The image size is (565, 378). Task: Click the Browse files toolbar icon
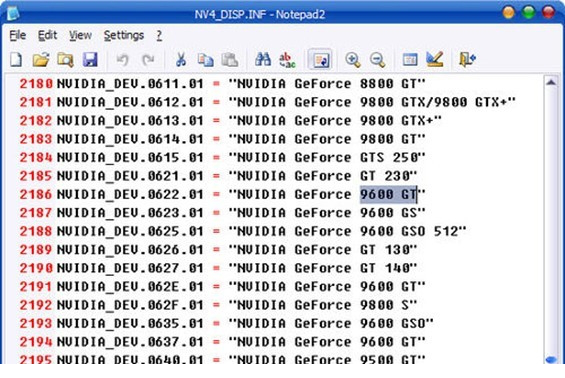(x=66, y=59)
